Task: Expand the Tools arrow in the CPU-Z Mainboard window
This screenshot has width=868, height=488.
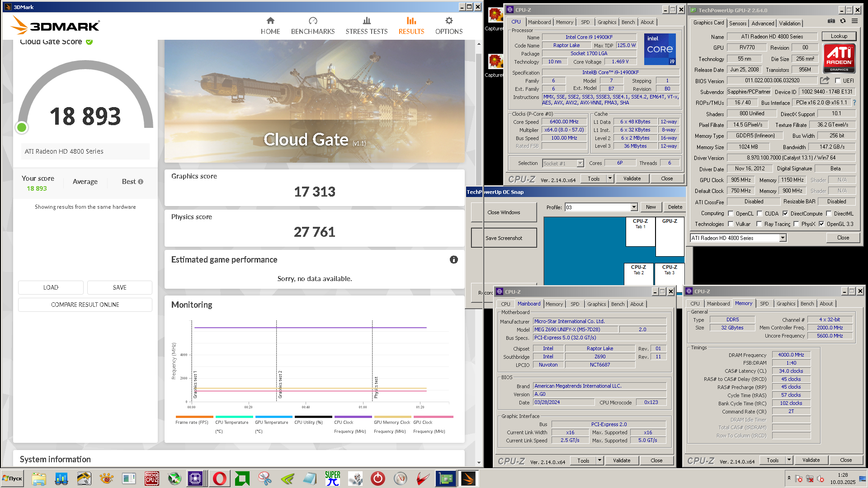Action: tap(599, 461)
